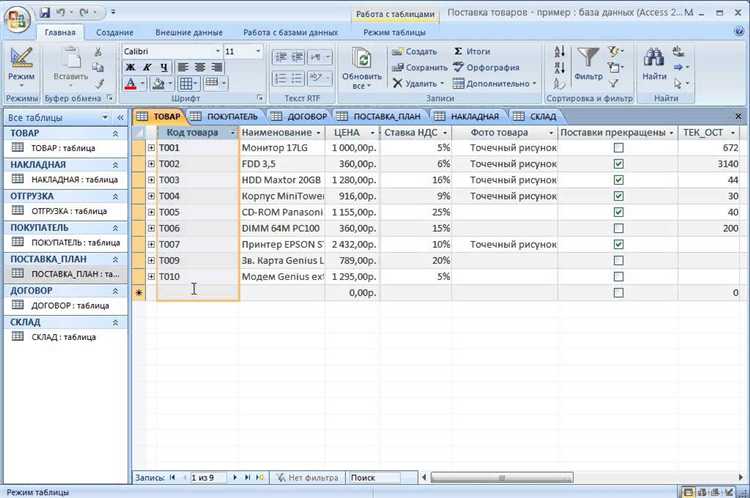Click the Фильтр funnel icon
The height and width of the screenshot is (498, 750).
(x=588, y=57)
